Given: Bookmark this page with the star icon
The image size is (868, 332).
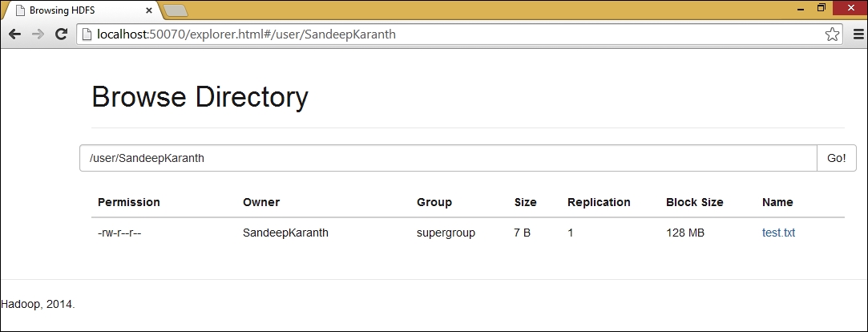Looking at the screenshot, I should [832, 34].
